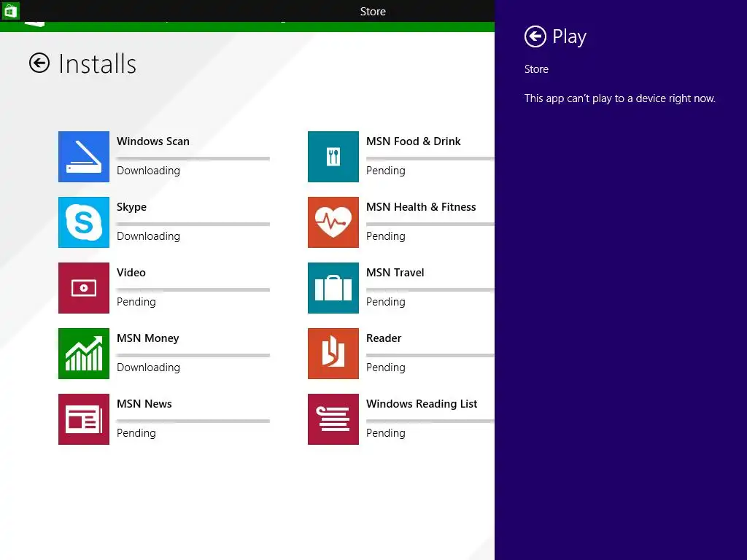Click the Windows Scan download progress bar
Viewport: 747px width, 560px height.
[193, 158]
